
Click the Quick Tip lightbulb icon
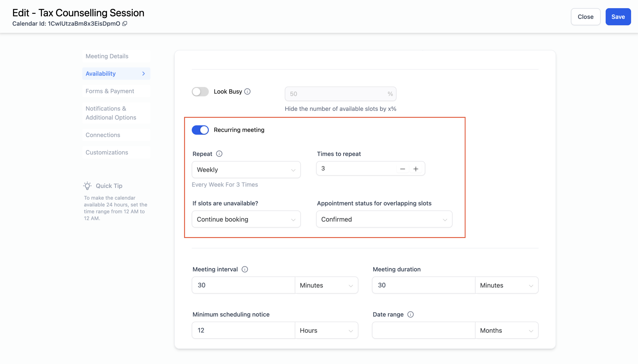[x=87, y=186]
